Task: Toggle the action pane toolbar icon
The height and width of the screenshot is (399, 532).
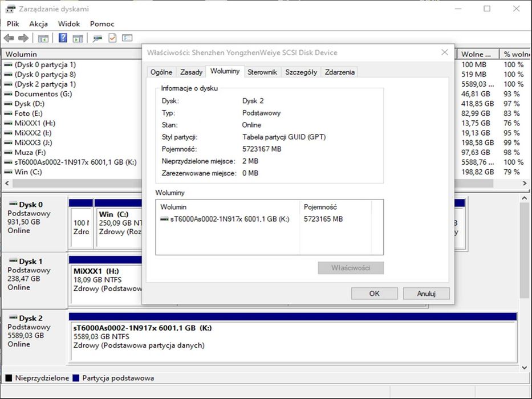Action: click(78, 38)
